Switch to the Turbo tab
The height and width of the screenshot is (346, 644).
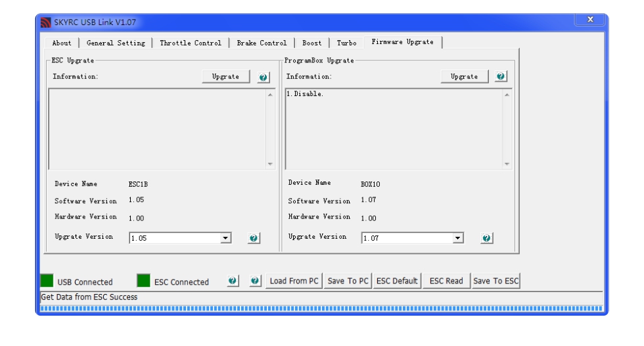pyautogui.click(x=347, y=43)
